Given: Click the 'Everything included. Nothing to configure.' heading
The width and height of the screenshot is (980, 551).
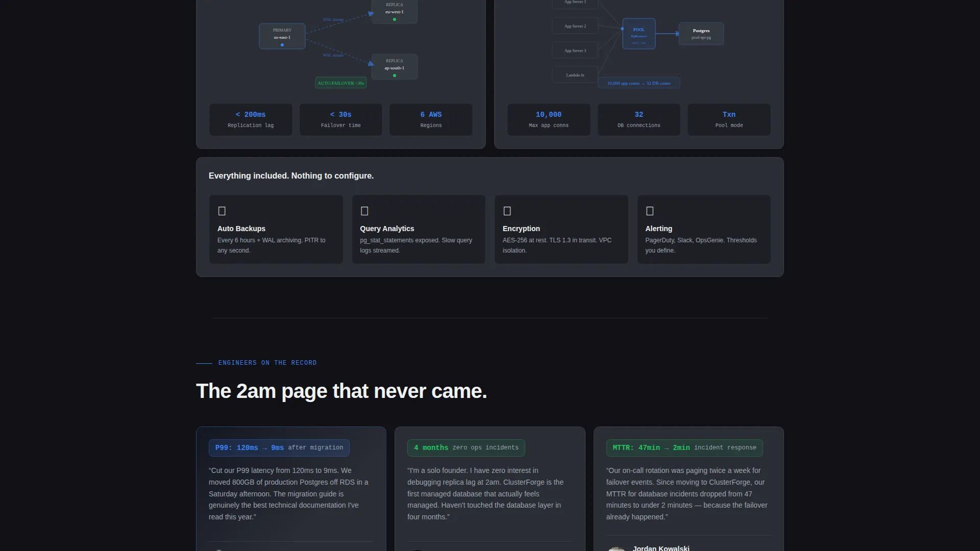Looking at the screenshot, I should click(x=291, y=176).
